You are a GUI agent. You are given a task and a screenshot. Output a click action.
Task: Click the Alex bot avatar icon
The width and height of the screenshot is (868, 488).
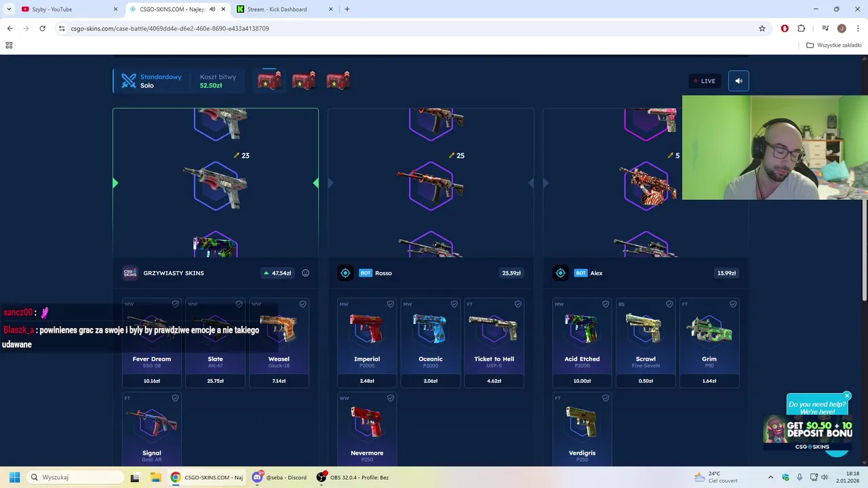point(560,273)
